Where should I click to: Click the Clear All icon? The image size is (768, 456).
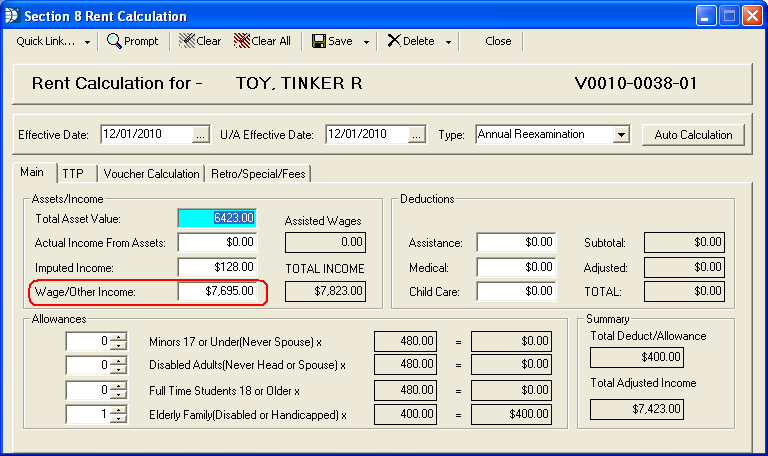tap(241, 41)
